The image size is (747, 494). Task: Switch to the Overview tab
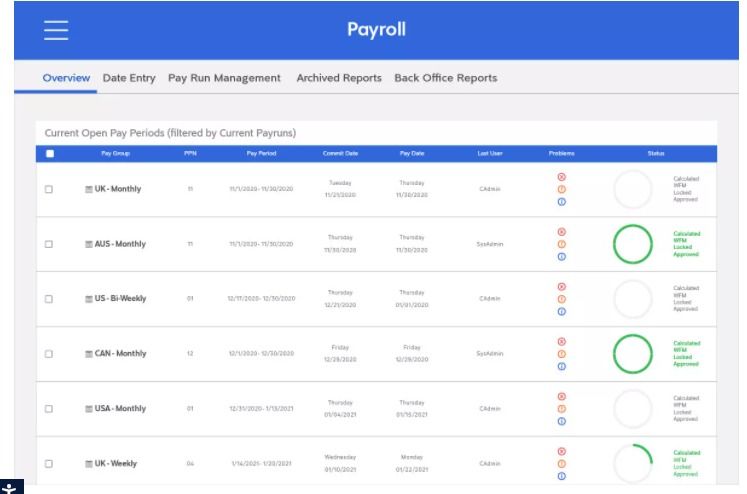coord(66,78)
